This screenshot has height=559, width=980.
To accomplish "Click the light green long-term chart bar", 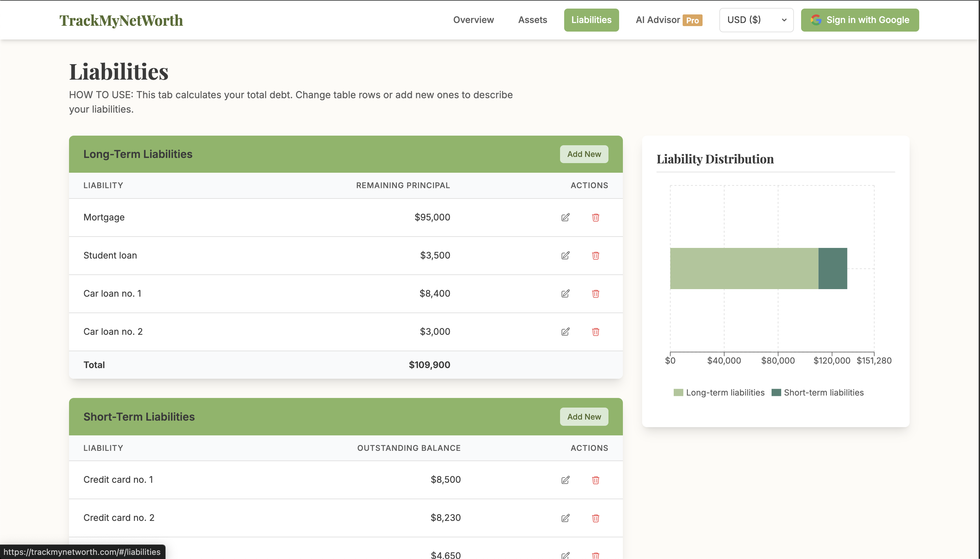I will pos(744,269).
